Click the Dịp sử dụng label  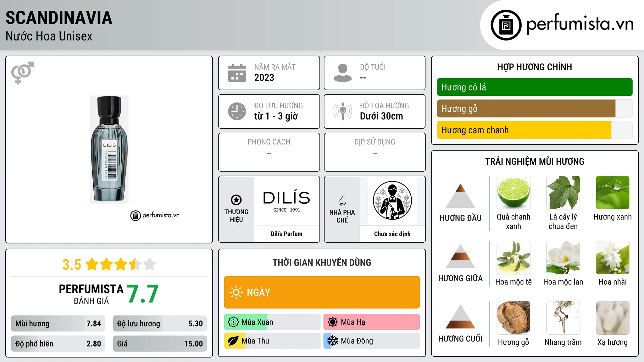[x=375, y=142]
